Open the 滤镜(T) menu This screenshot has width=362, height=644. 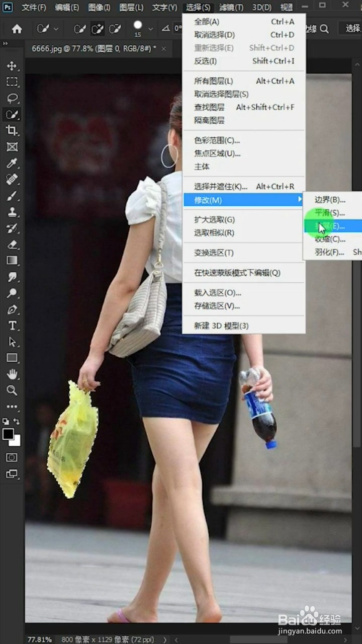(x=231, y=8)
